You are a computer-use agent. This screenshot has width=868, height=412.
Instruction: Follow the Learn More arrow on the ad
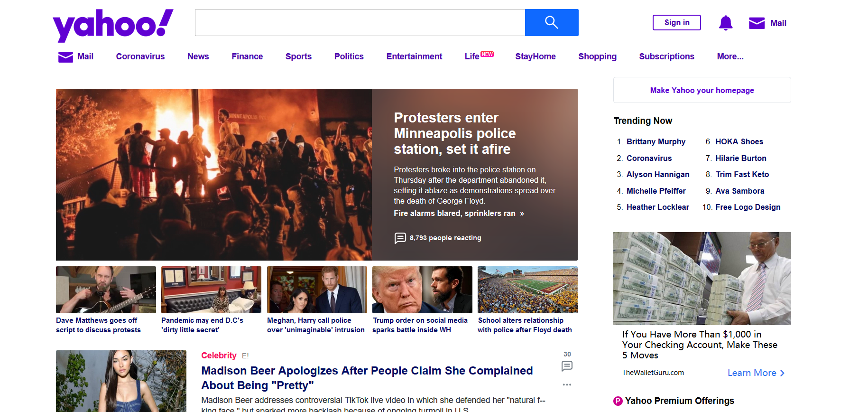782,373
